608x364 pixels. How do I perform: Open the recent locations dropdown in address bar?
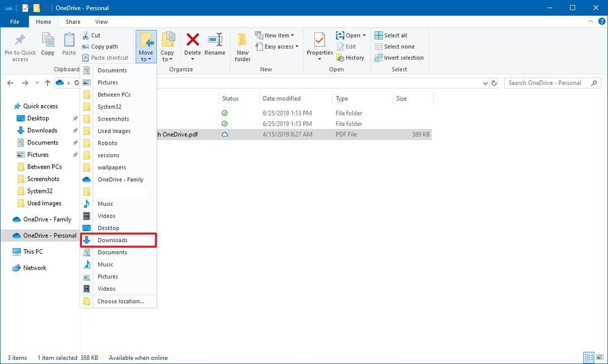point(36,83)
